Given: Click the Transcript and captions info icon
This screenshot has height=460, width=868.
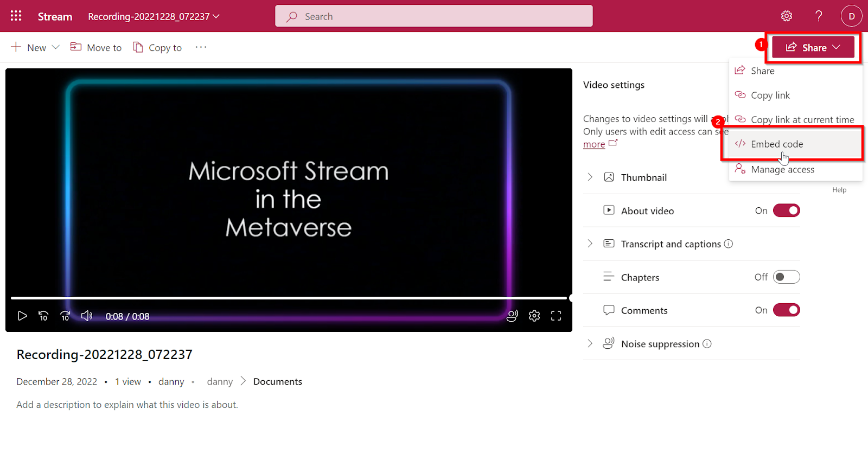Looking at the screenshot, I should pyautogui.click(x=729, y=244).
